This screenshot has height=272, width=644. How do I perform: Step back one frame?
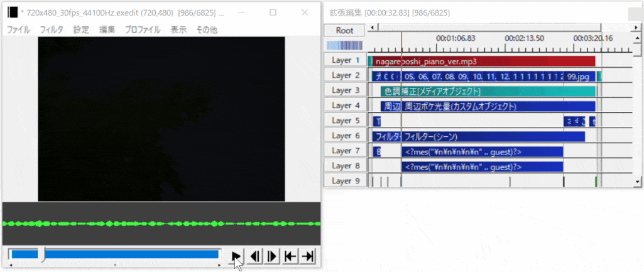(x=255, y=256)
